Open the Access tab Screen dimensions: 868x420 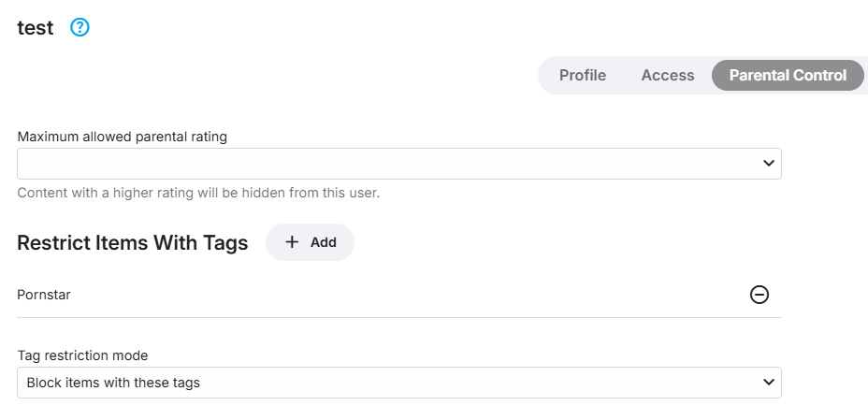coord(668,76)
